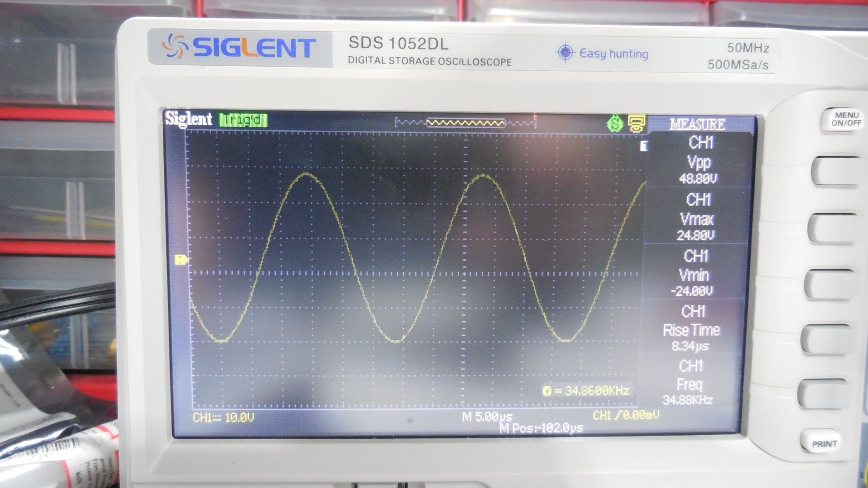Click the Siglent logo on the display
The height and width of the screenshot is (488, 868).
[188, 119]
